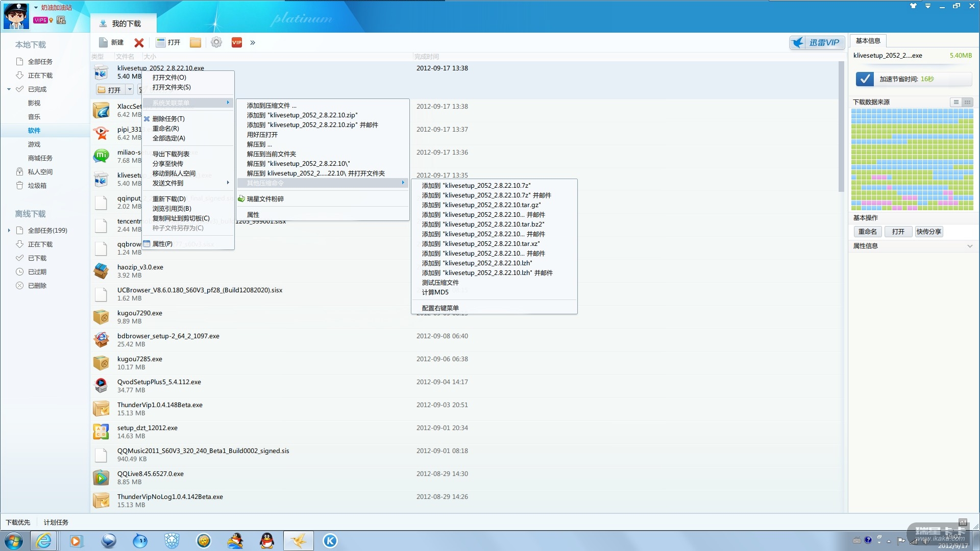Image resolution: width=980 pixels, height=551 pixels.
Task: Switch data source to list view
Action: point(955,102)
